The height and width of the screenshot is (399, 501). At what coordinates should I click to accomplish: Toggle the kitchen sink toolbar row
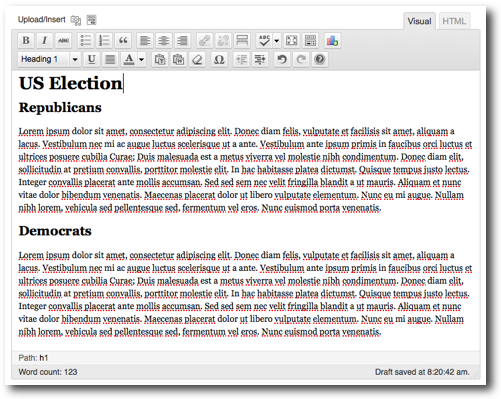310,41
